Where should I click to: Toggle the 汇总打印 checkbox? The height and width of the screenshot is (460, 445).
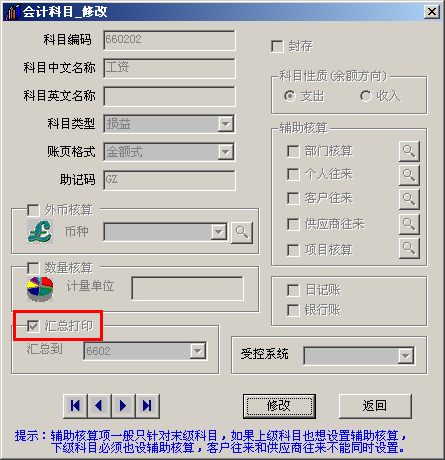tap(33, 326)
